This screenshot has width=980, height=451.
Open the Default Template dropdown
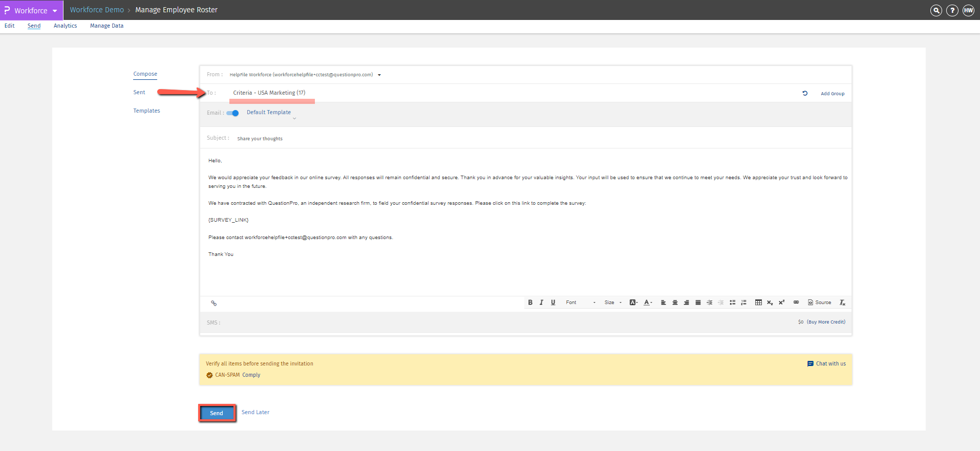pyautogui.click(x=271, y=114)
